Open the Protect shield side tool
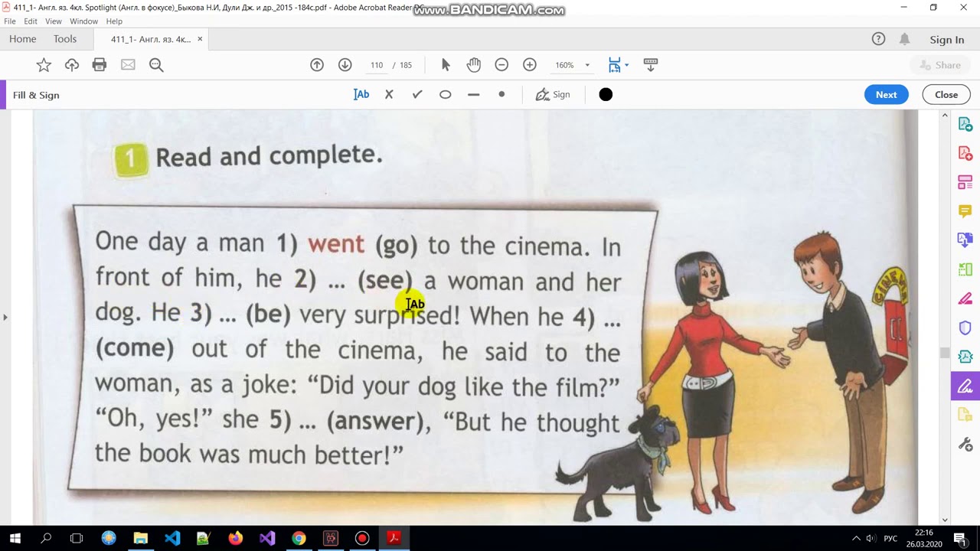Viewport: 980px width, 551px height. [x=965, y=328]
